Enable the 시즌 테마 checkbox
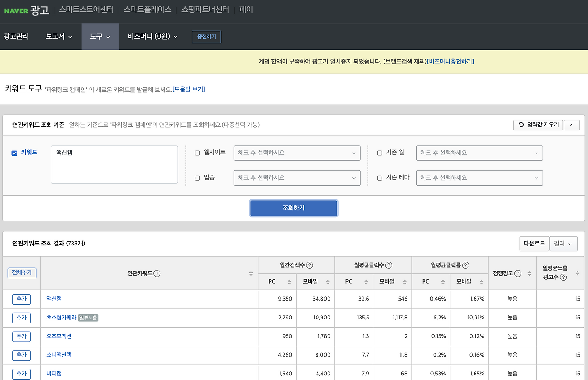Image resolution: width=588 pixels, height=380 pixels. click(379, 178)
